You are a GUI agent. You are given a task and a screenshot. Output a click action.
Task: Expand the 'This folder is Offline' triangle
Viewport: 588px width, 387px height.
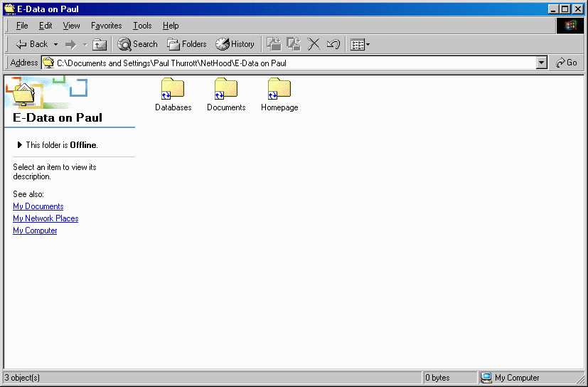19,144
